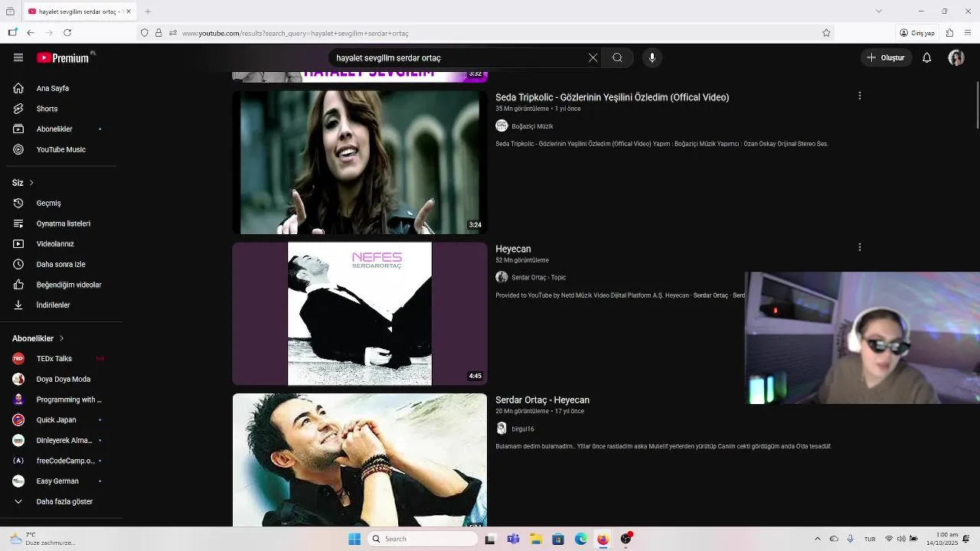Open the Heyecan video title
This screenshot has height=551, width=980.
pos(513,249)
